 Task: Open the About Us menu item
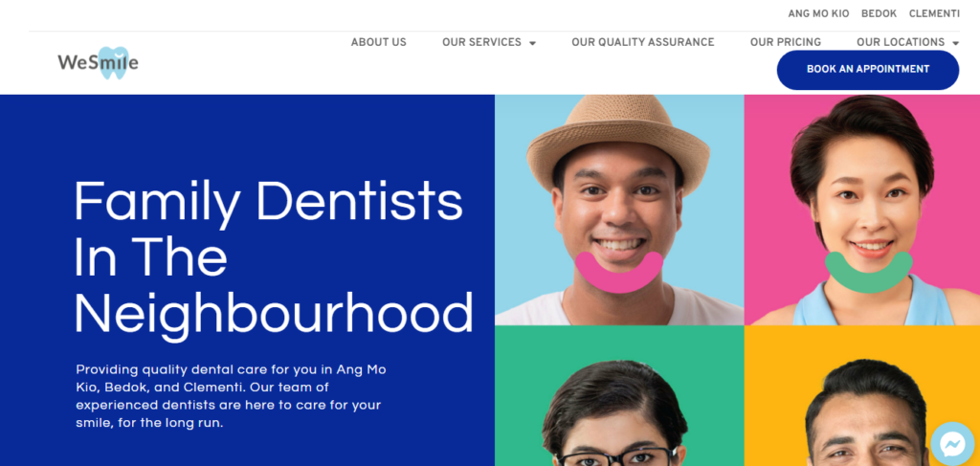click(x=379, y=42)
